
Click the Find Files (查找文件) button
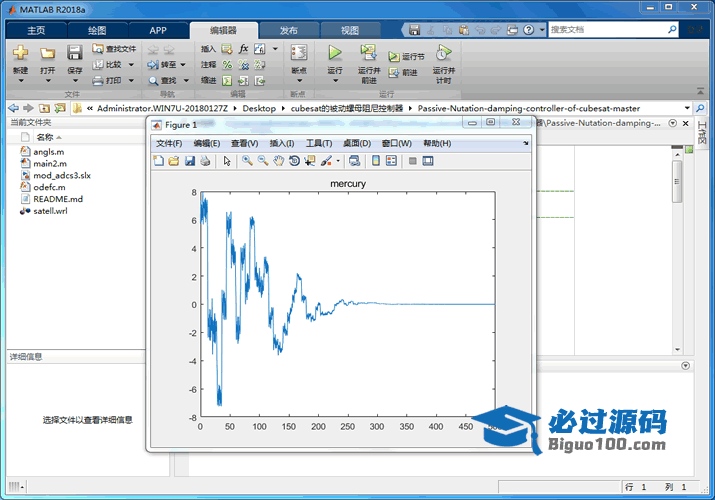pos(114,48)
